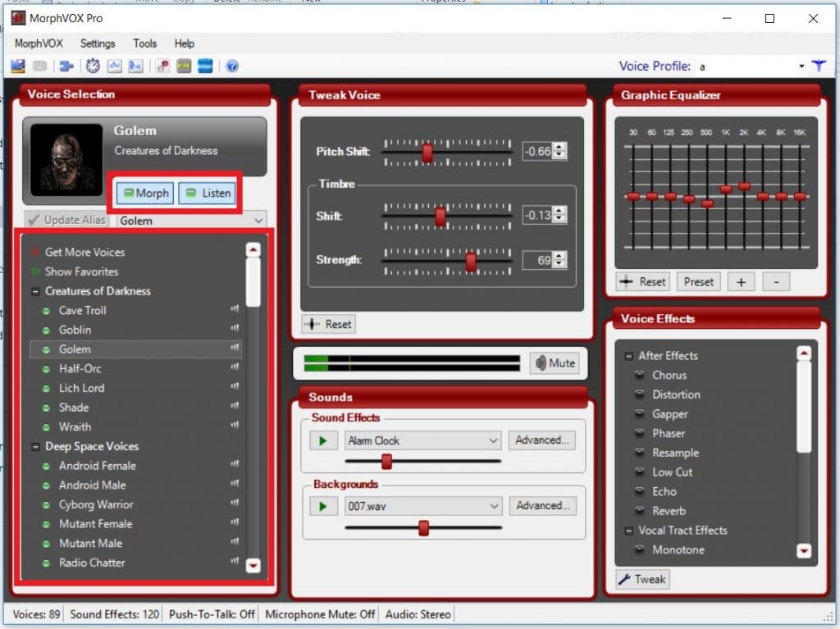The width and height of the screenshot is (840, 629).
Task: Open help with the blue question mark icon
Action: (x=232, y=66)
